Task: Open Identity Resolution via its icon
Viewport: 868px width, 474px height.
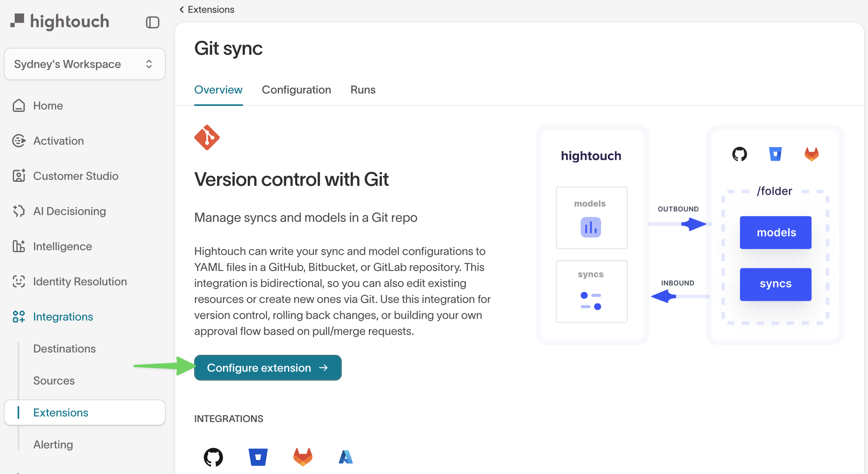Action: pos(19,281)
